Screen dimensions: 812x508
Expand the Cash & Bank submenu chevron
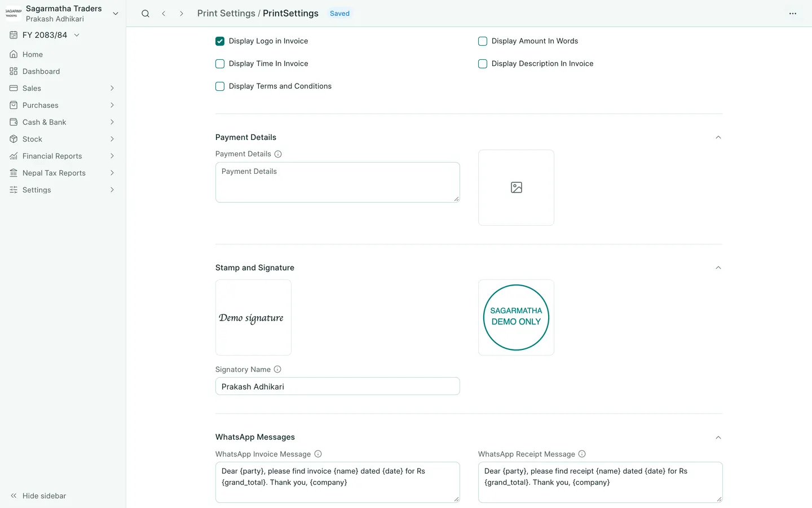112,122
